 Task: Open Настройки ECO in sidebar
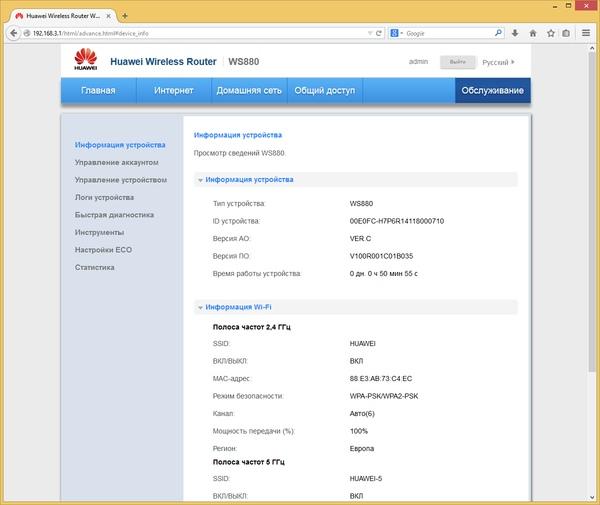coord(103,250)
